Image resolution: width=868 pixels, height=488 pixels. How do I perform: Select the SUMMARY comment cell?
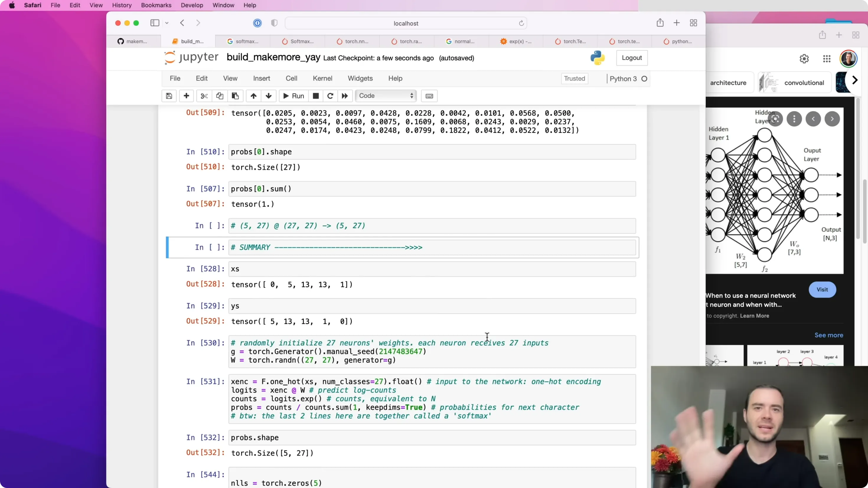pos(432,248)
